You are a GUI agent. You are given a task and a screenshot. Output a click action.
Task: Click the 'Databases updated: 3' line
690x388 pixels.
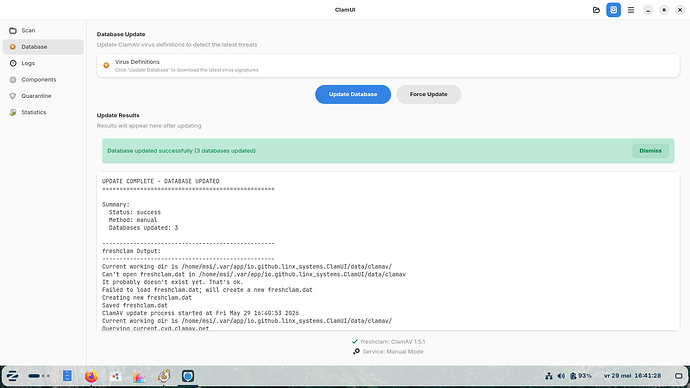(x=143, y=228)
